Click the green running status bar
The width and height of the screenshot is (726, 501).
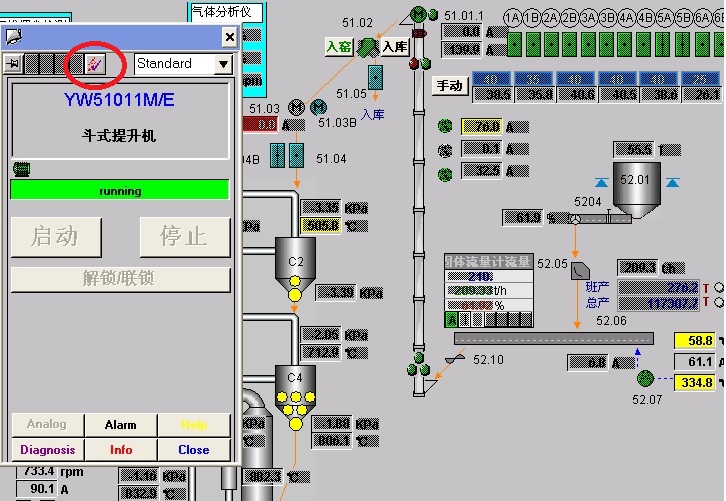119,190
